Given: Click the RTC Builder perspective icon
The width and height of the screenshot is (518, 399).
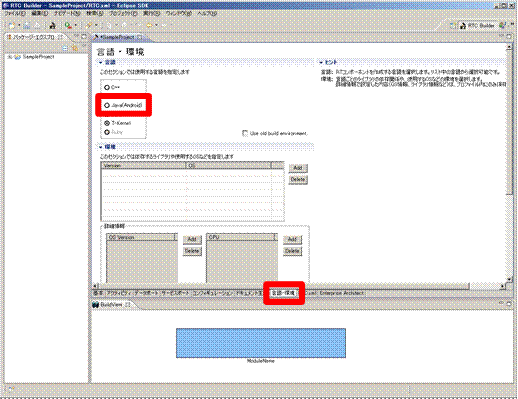Looking at the screenshot, I should click(462, 26).
